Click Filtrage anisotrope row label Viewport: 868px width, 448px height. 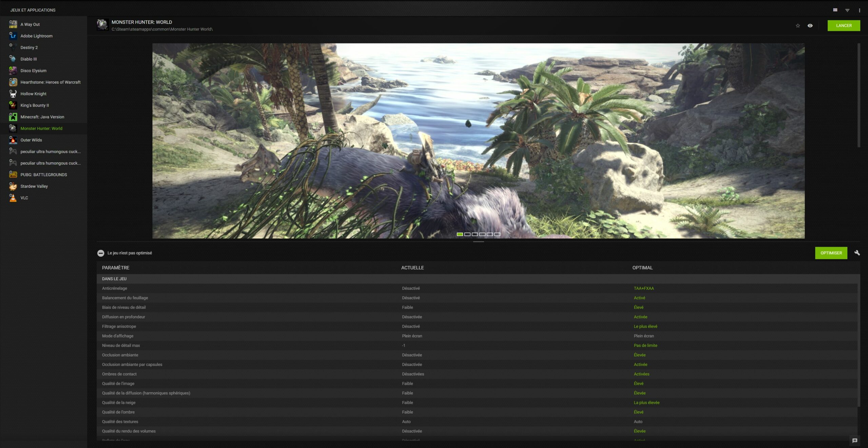click(x=119, y=326)
